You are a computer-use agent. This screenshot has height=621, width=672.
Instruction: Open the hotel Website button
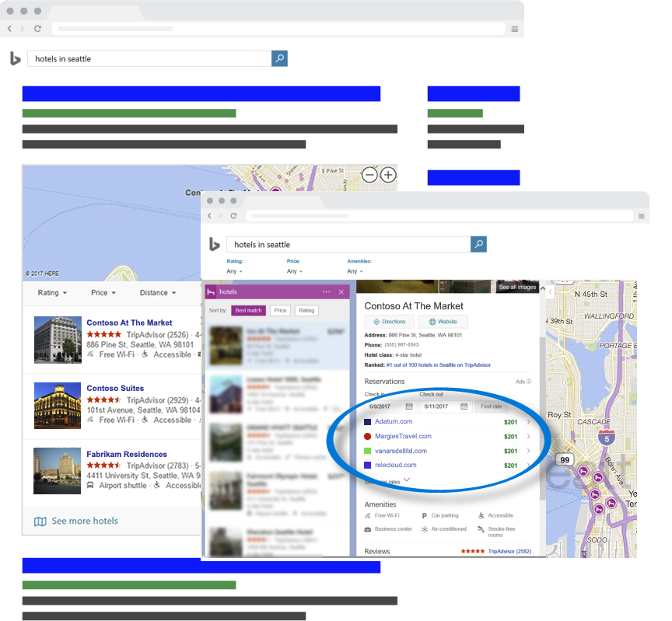[443, 322]
